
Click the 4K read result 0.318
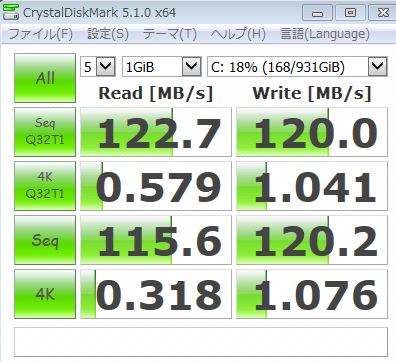[156, 294]
